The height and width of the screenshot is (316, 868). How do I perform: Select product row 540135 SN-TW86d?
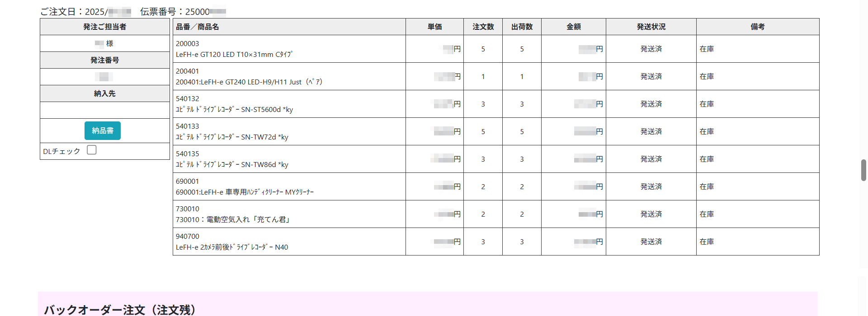pos(496,159)
